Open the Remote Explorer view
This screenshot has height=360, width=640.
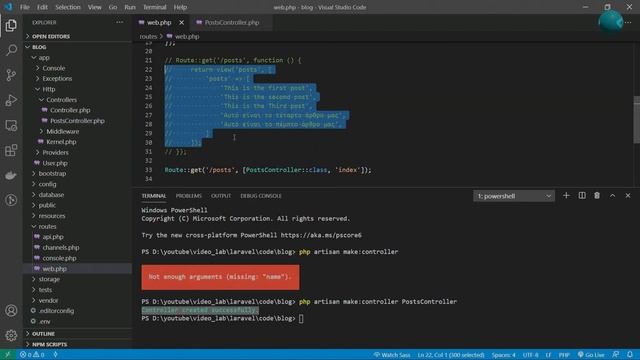click(11, 125)
